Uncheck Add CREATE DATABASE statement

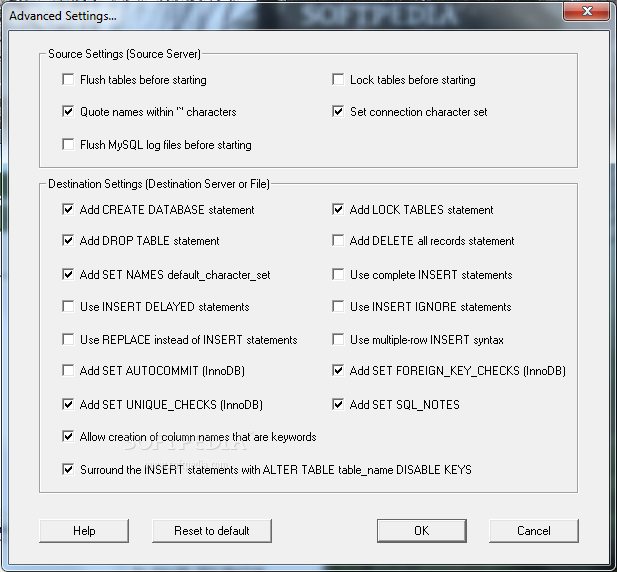68,209
